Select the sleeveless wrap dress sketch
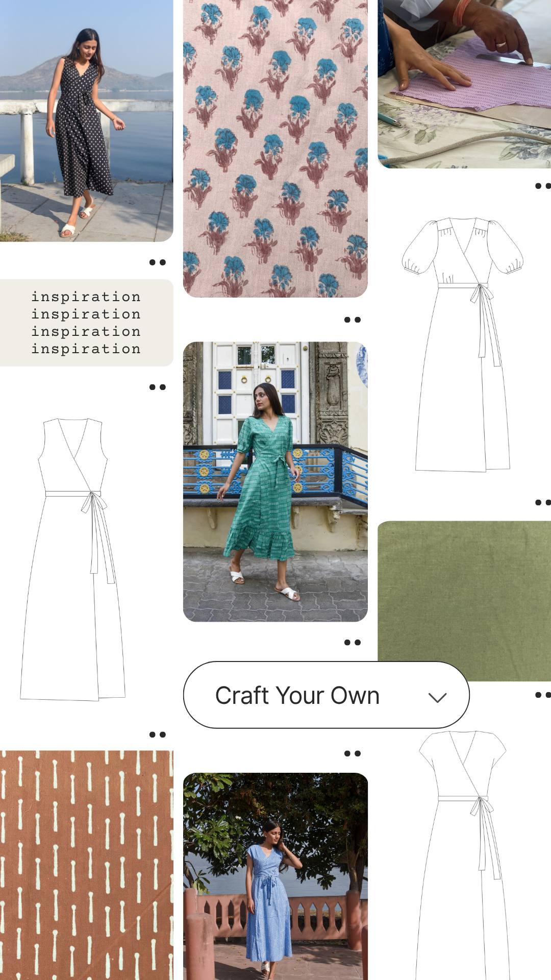Image resolution: width=551 pixels, height=980 pixels. tap(73, 559)
